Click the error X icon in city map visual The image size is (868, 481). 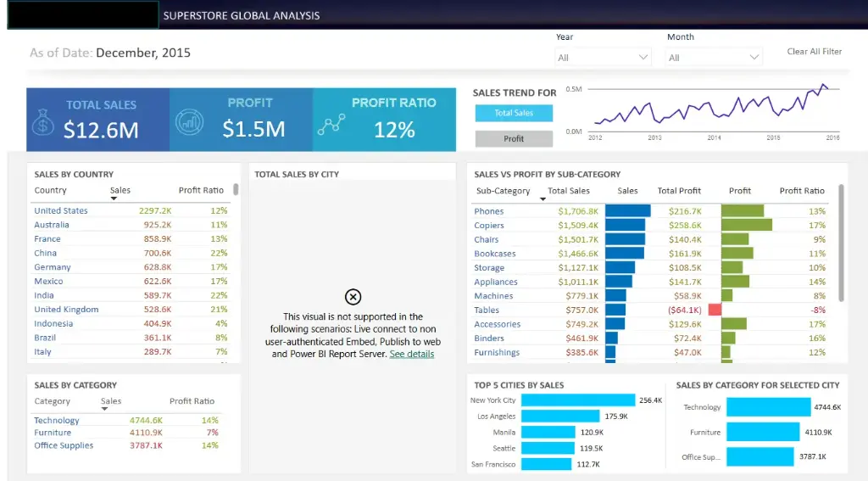click(353, 297)
